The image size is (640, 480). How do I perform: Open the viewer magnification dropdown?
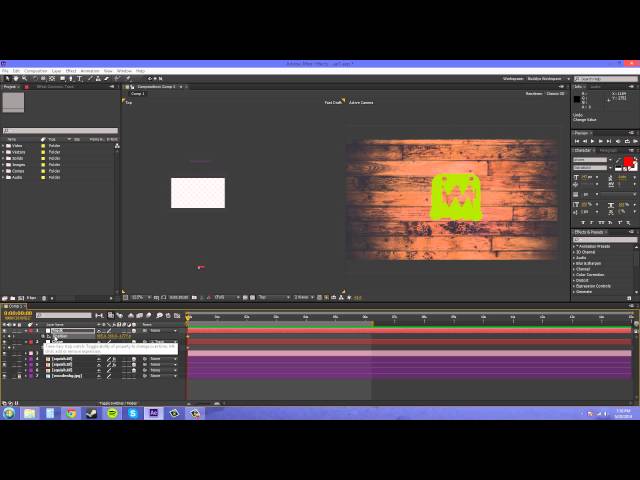click(141, 298)
